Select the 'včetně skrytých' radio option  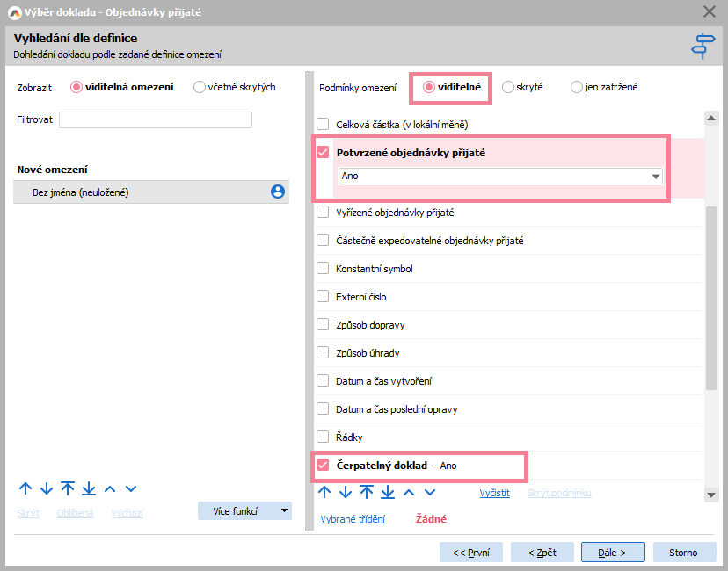click(x=200, y=87)
